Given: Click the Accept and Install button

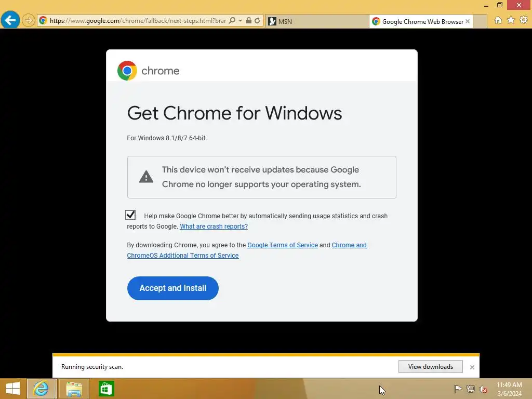Looking at the screenshot, I should [172, 288].
